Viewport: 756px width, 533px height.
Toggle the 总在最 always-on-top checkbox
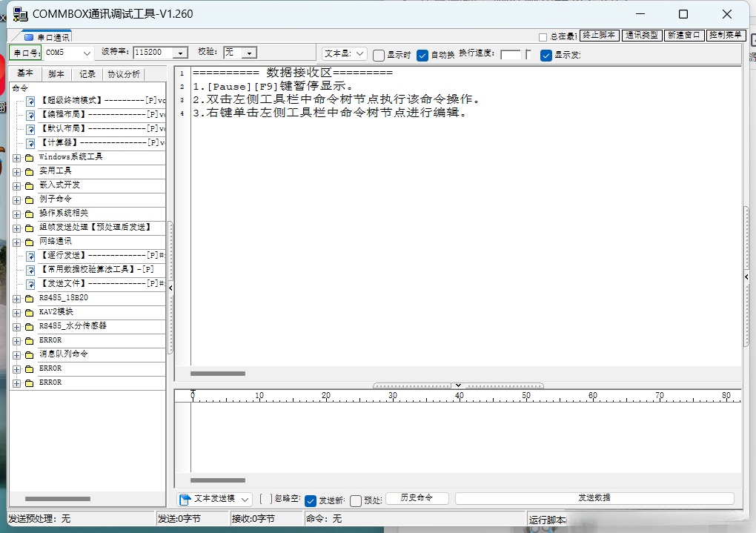543,37
